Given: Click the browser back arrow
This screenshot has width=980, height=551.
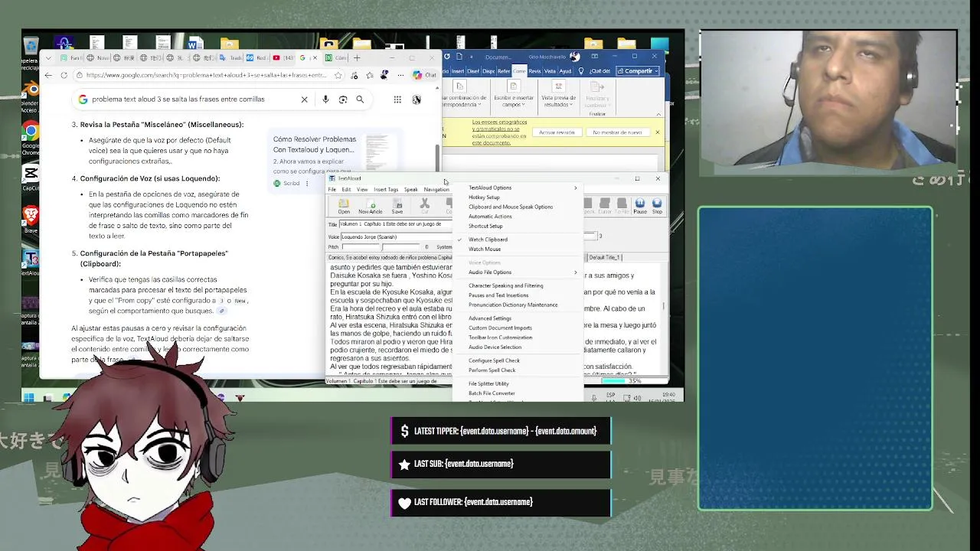Looking at the screenshot, I should (x=48, y=75).
